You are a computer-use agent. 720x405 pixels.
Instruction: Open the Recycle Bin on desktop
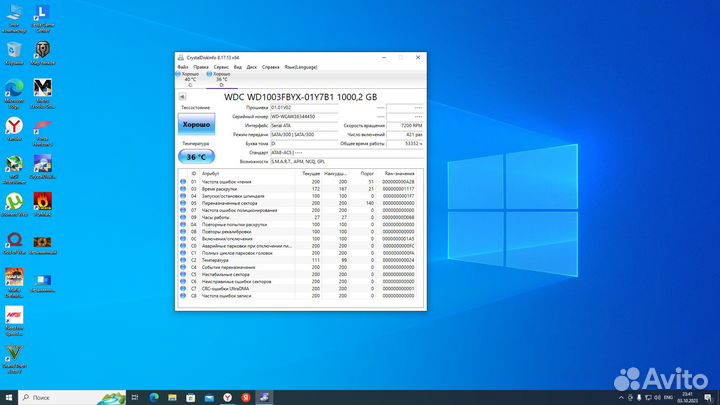point(14,53)
